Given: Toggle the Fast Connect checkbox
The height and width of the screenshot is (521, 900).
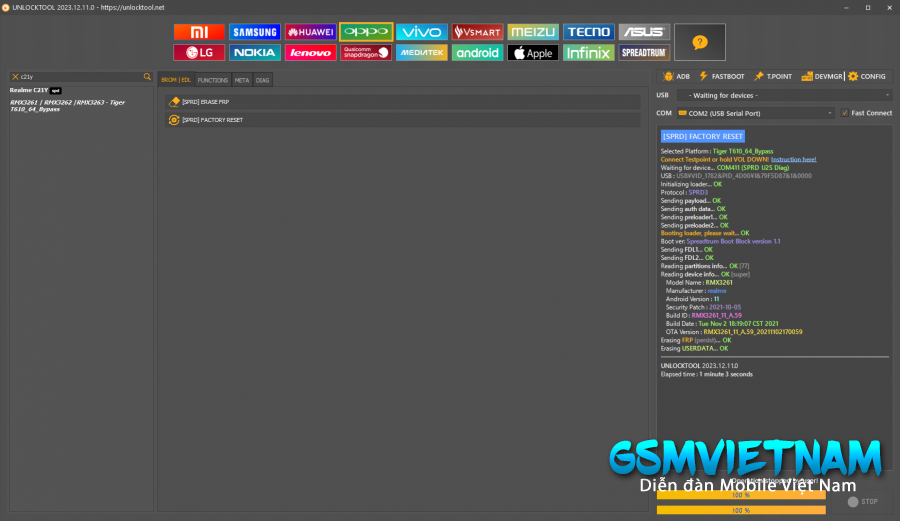Looking at the screenshot, I should 844,113.
